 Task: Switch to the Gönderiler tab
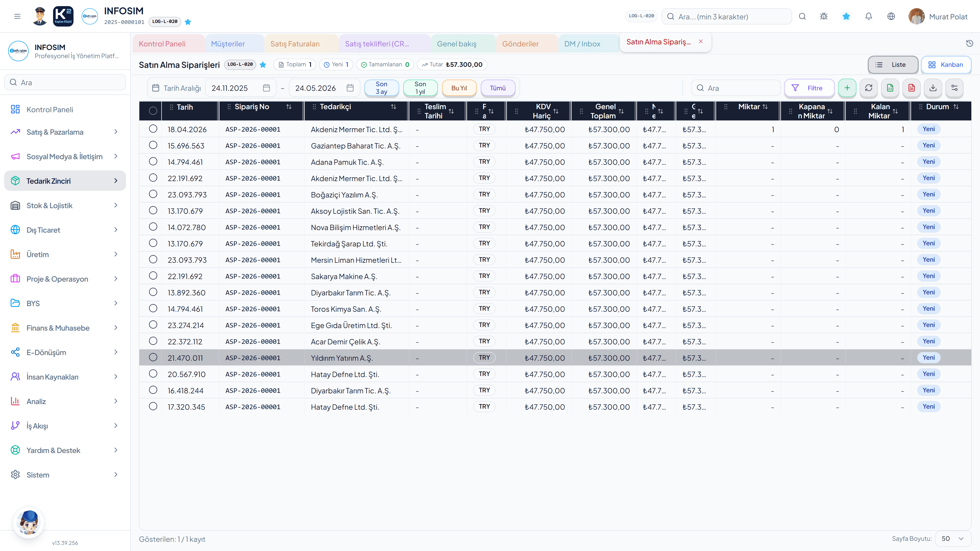520,44
